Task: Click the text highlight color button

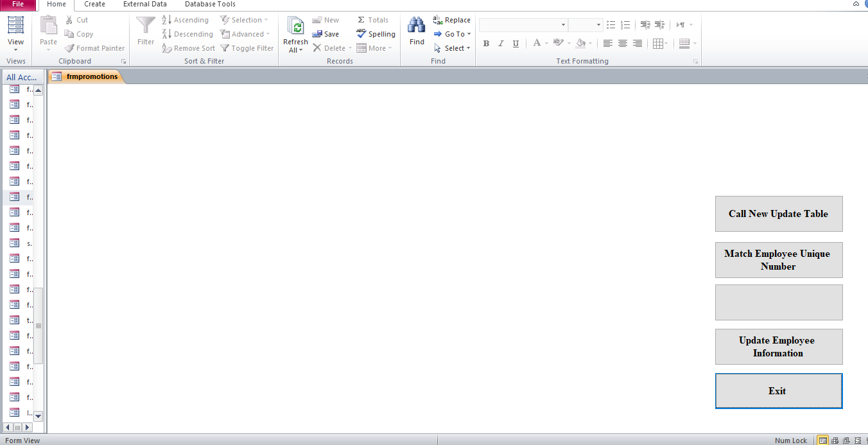Action: (558, 44)
